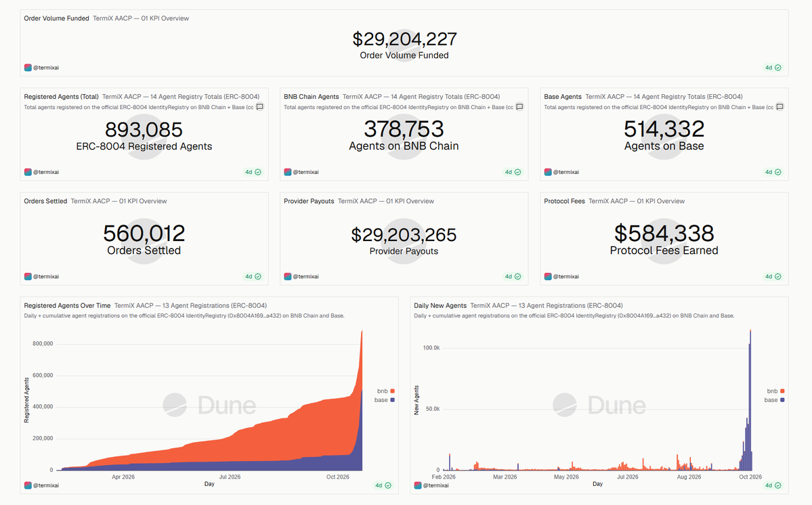The width and height of the screenshot is (812, 505).
Task: Open the comment icon on BNB Chain Agents card
Action: pos(519,107)
